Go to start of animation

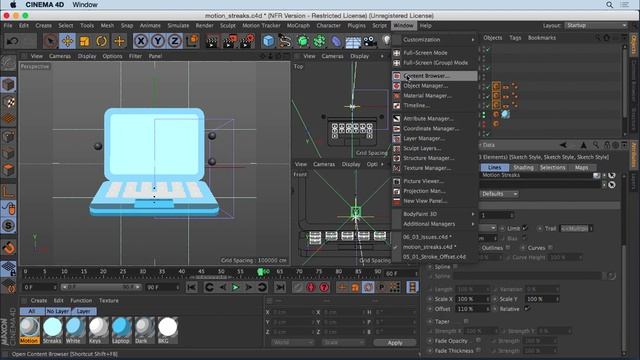coord(191,287)
